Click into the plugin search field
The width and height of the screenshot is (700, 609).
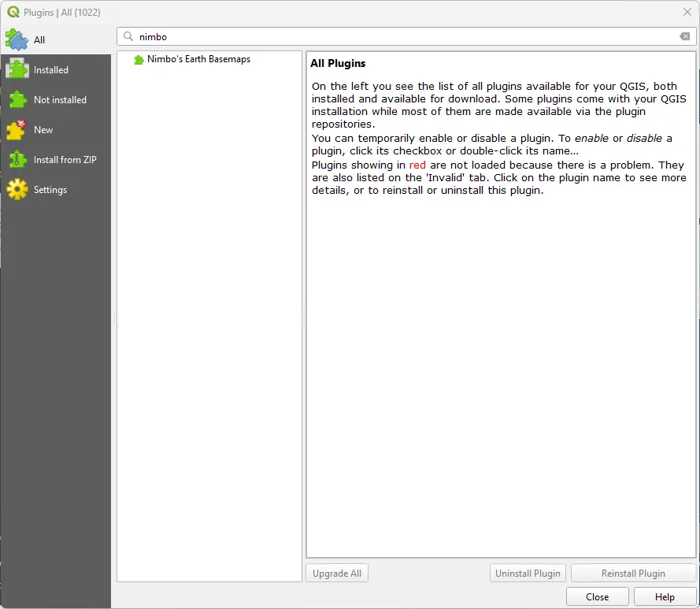(406, 37)
